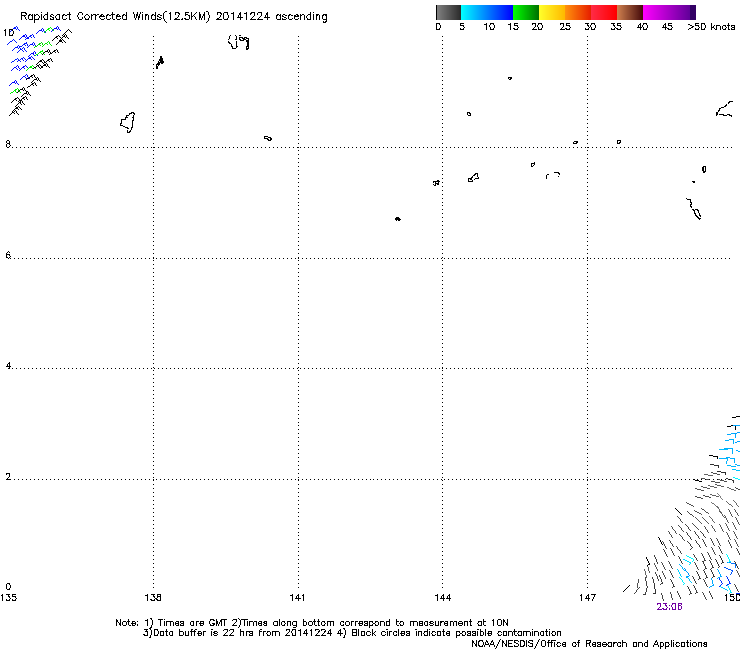
Task: Click the small filled island near 143E 6.7N
Action: click(398, 219)
